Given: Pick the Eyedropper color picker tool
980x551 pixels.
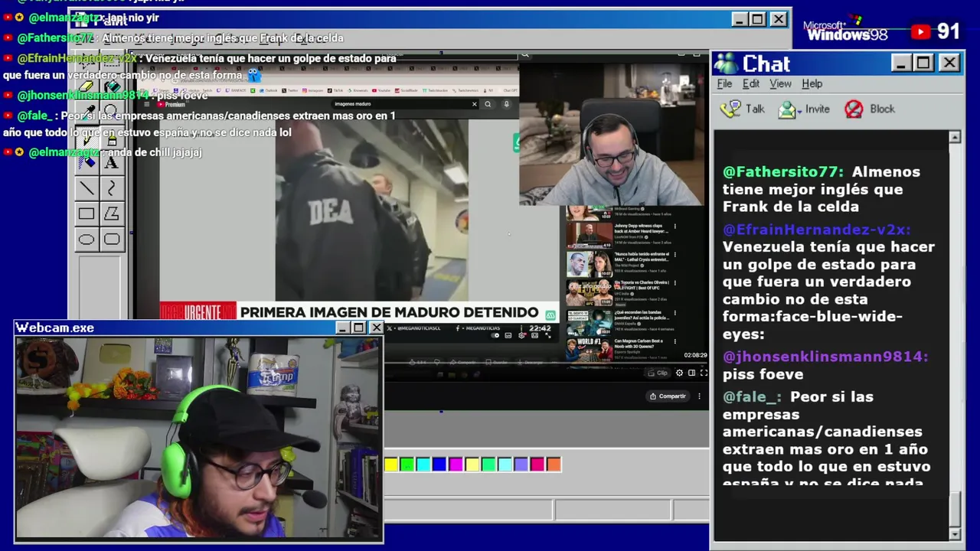Looking at the screenshot, I should 87,112.
